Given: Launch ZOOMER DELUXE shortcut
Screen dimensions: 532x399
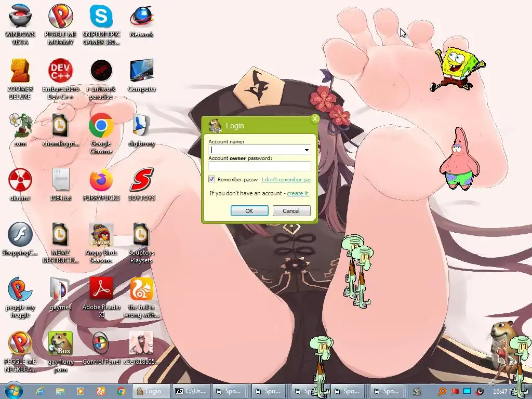Looking at the screenshot, I should pyautogui.click(x=20, y=79).
